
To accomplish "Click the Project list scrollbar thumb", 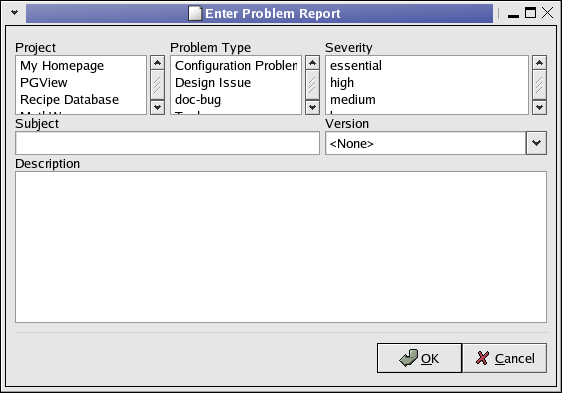I will (157, 85).
